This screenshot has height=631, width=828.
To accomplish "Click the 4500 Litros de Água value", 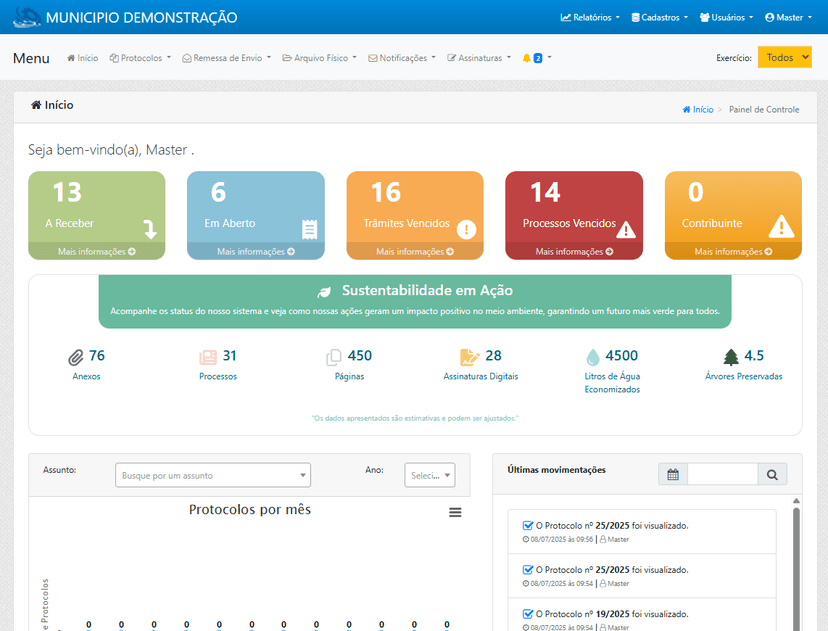I will point(622,355).
